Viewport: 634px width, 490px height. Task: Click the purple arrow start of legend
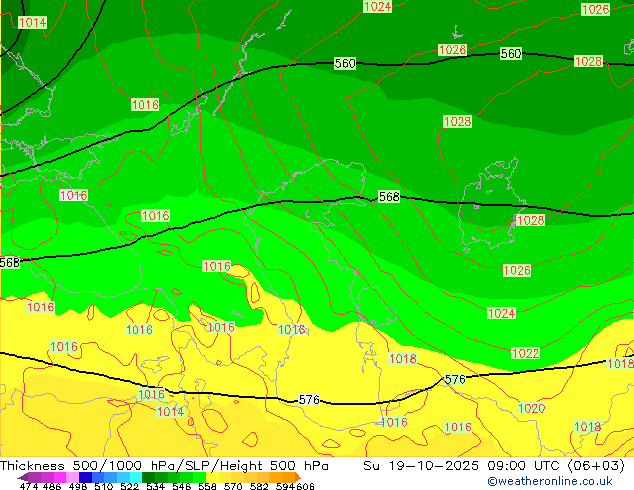click(x=22, y=477)
